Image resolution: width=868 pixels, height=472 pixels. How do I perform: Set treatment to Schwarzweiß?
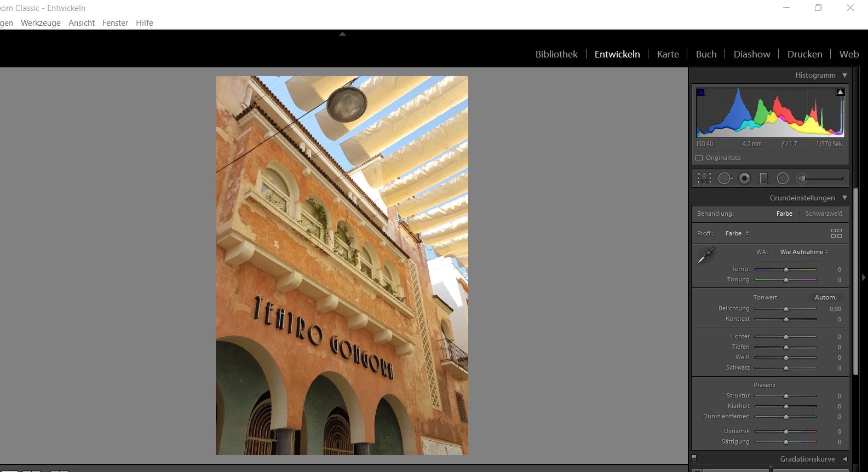pyautogui.click(x=824, y=214)
